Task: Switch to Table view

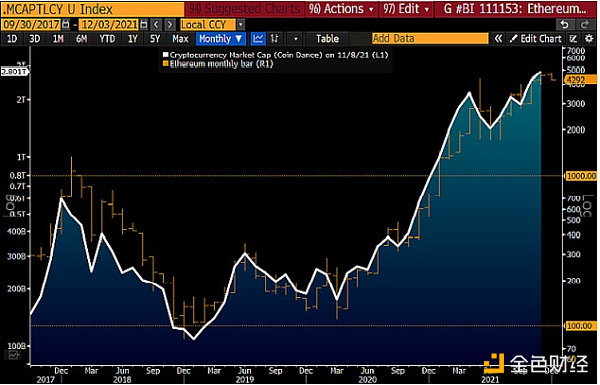Action: 328,39
